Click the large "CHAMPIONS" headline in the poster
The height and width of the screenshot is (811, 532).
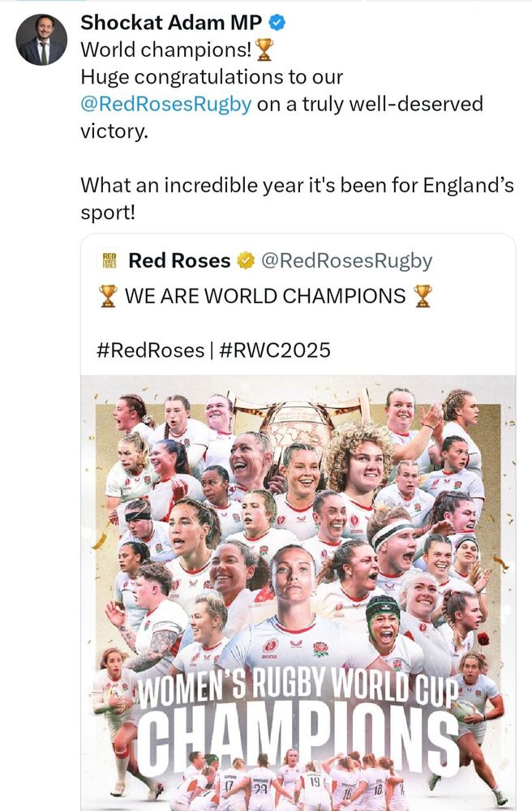click(297, 732)
